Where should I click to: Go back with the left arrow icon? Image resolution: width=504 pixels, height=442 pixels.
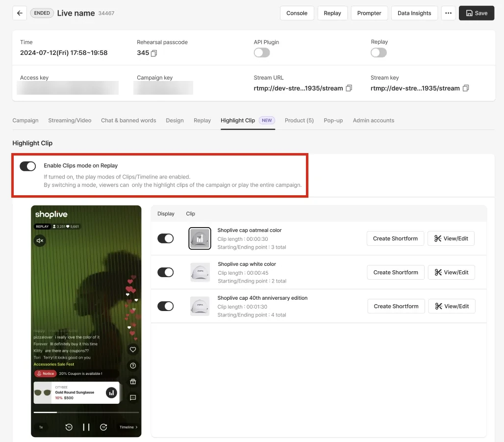[x=20, y=13]
